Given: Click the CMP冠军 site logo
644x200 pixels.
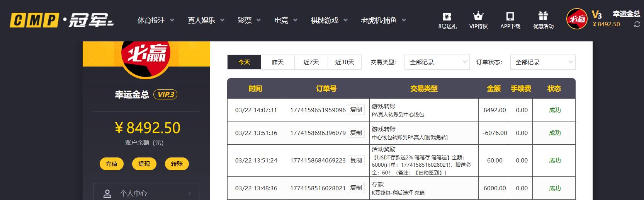Looking at the screenshot, I should pyautogui.click(x=62, y=20).
